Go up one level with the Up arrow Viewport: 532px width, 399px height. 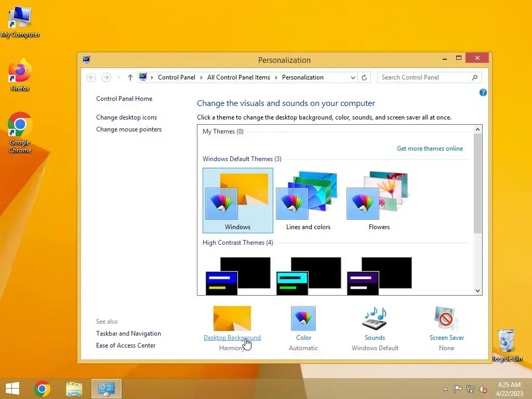pyautogui.click(x=130, y=77)
